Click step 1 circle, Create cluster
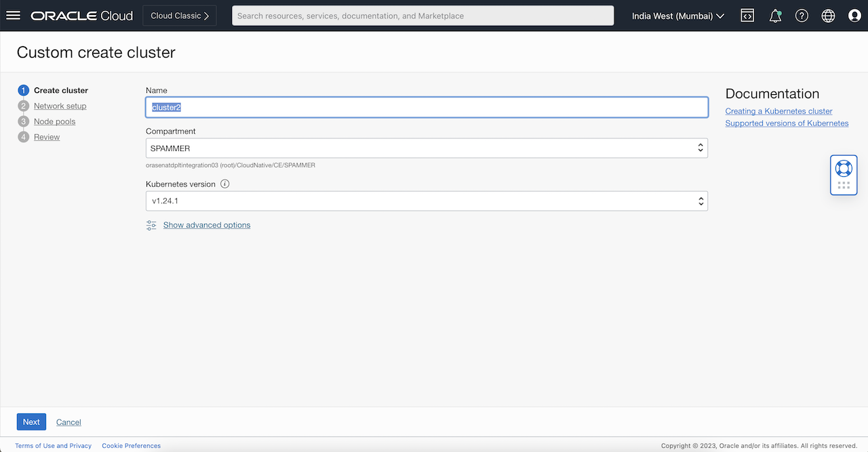The image size is (868, 452). click(x=24, y=90)
